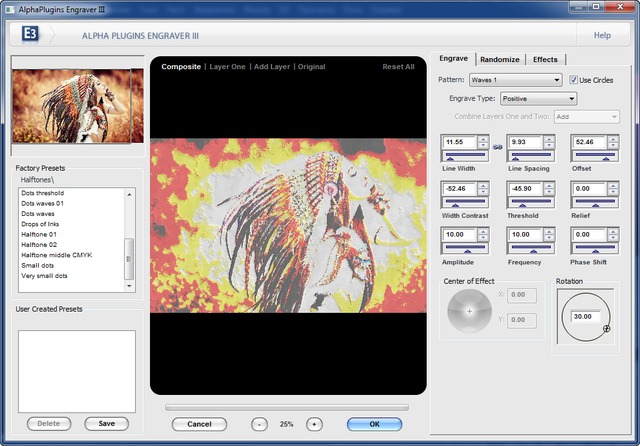Click the Center of Effect sphere
This screenshot has width=640, height=446.
pos(469,311)
